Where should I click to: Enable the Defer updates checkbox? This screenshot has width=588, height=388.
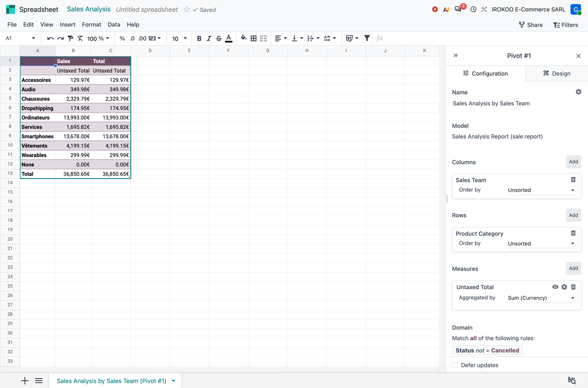pyautogui.click(x=455, y=365)
